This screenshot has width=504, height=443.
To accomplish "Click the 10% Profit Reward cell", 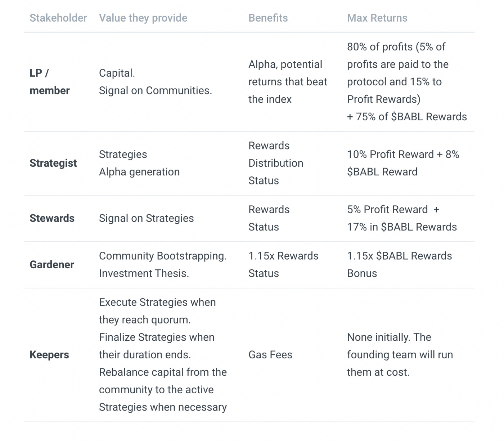I will coord(403,163).
